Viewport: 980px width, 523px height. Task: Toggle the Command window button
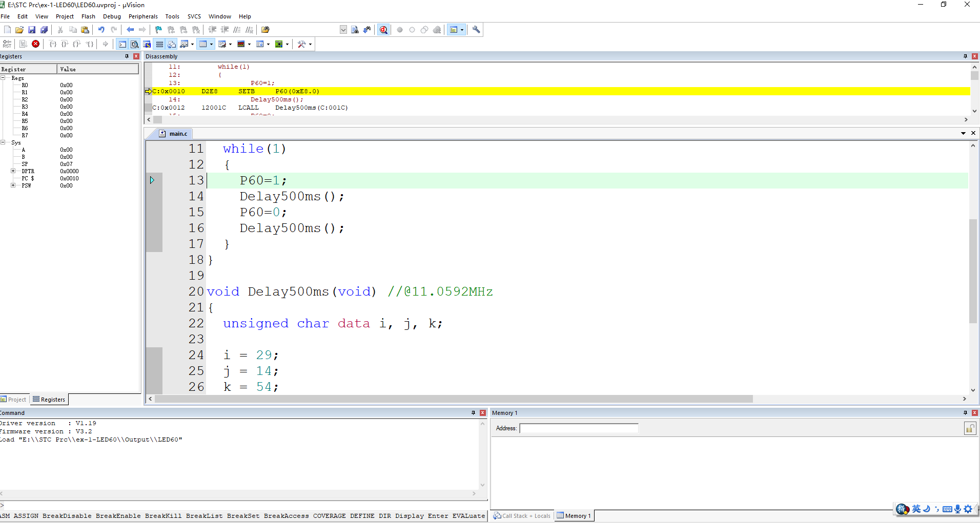pos(122,44)
